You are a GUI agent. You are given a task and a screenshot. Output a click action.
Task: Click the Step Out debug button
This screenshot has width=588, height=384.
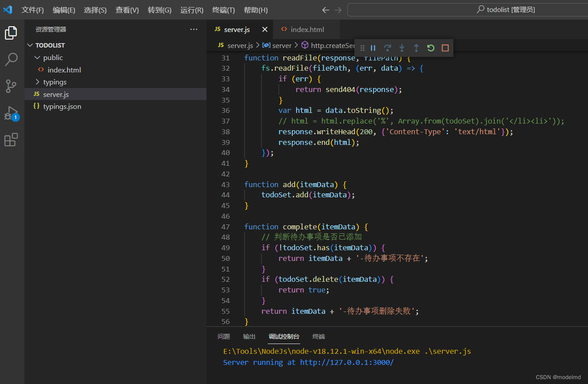[416, 48]
